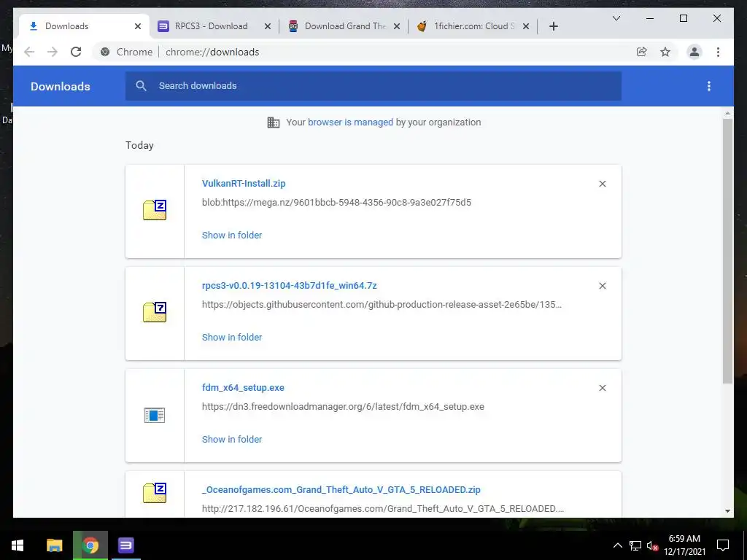Click the Chrome taskbar icon
The image size is (747, 560).
point(90,545)
